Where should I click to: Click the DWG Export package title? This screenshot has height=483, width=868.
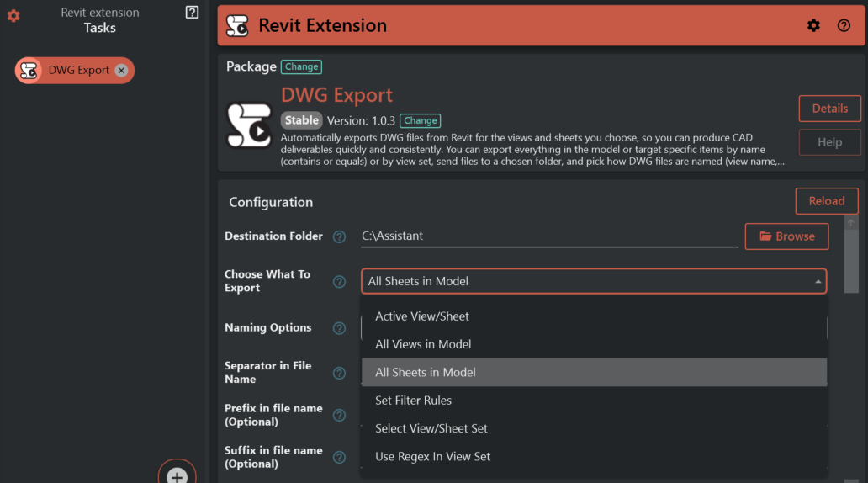(x=336, y=95)
